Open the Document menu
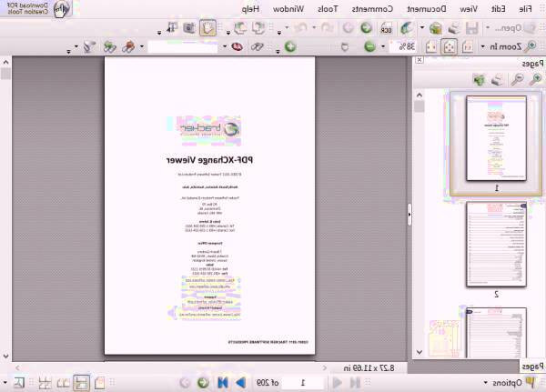The height and width of the screenshot is (392, 546). [427, 9]
